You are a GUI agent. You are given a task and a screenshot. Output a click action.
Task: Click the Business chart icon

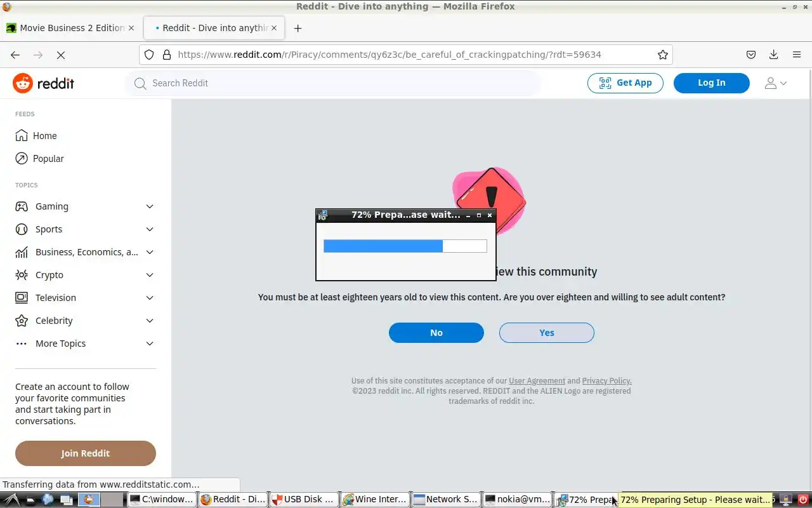(x=22, y=252)
